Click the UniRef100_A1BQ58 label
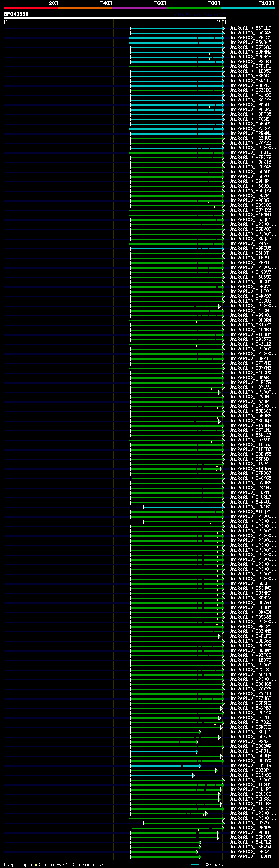 pos(250,71)
